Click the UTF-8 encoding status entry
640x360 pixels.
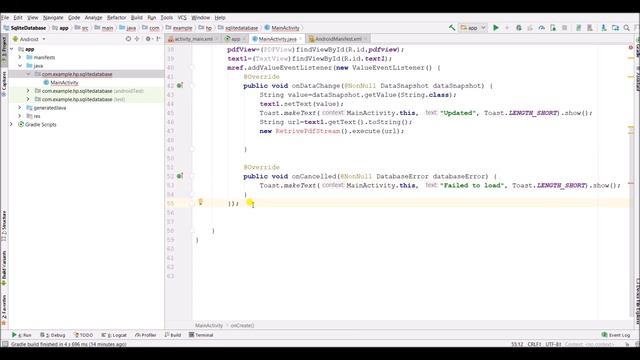tap(553, 344)
